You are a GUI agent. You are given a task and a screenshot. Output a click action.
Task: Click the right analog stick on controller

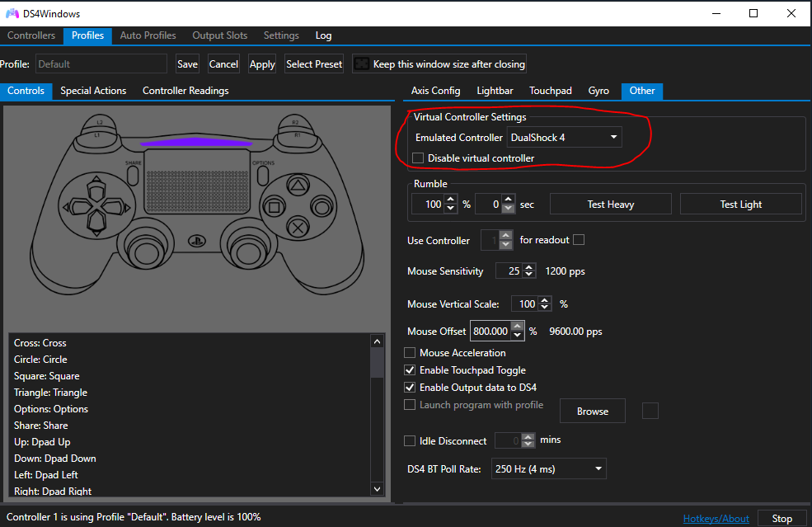tap(251, 248)
